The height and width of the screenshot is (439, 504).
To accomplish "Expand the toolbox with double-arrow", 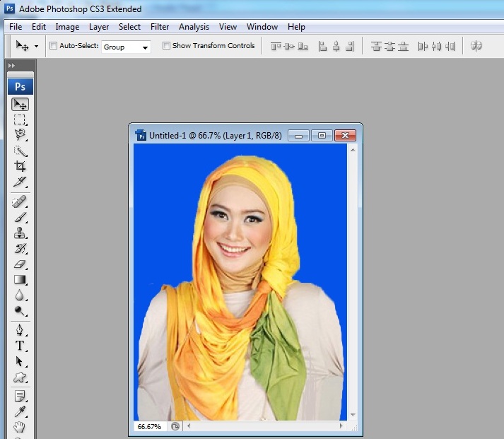I will [11, 66].
